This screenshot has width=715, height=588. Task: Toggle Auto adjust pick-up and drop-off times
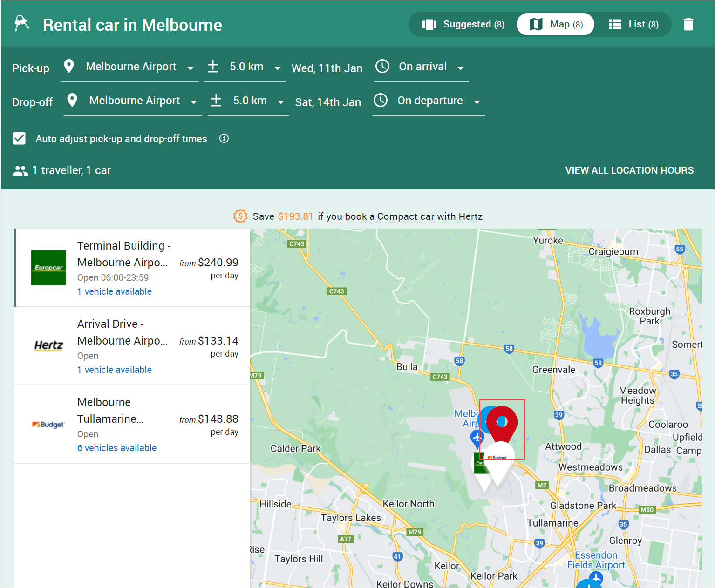[x=19, y=138]
